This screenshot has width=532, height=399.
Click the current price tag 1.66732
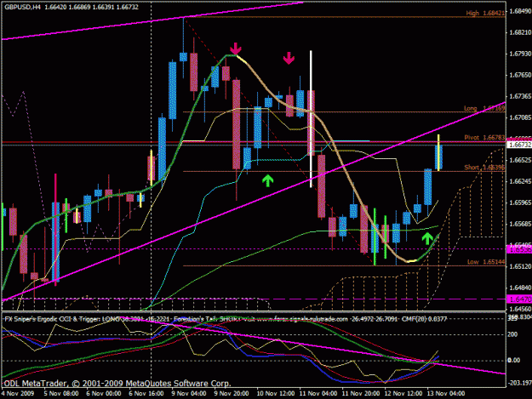point(519,145)
